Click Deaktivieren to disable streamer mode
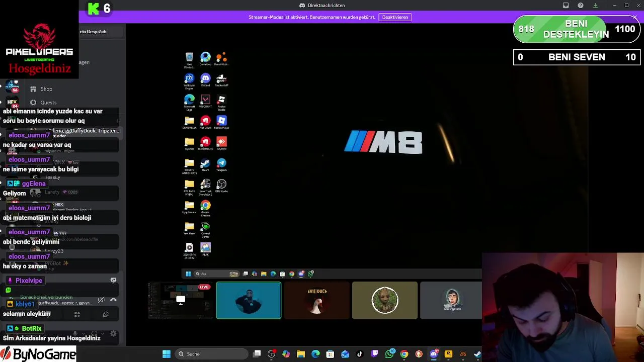 (x=395, y=17)
